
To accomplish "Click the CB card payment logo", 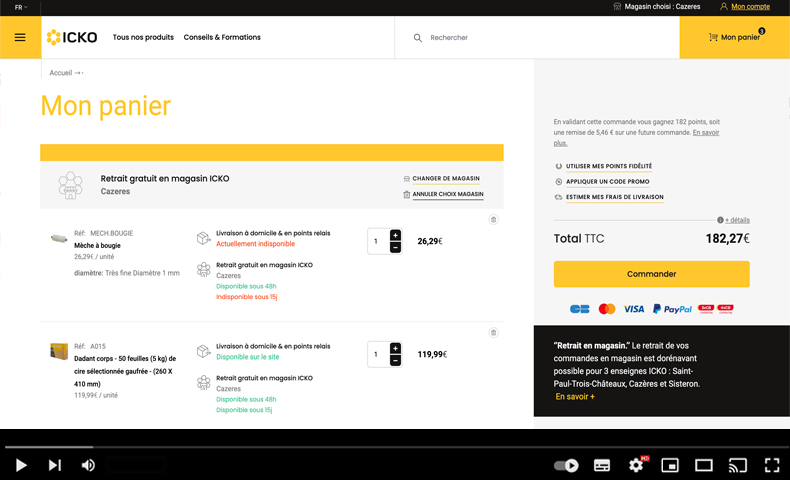I will [579, 309].
